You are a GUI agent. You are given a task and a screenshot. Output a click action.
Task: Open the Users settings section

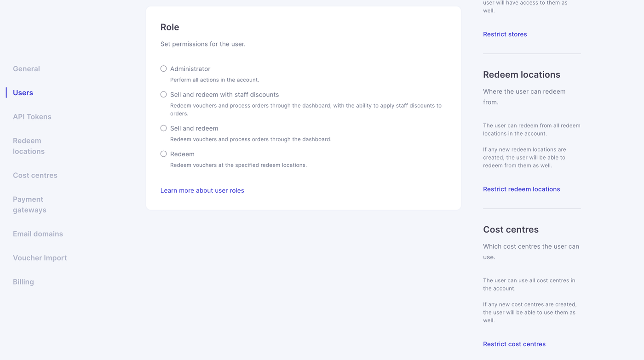click(23, 93)
